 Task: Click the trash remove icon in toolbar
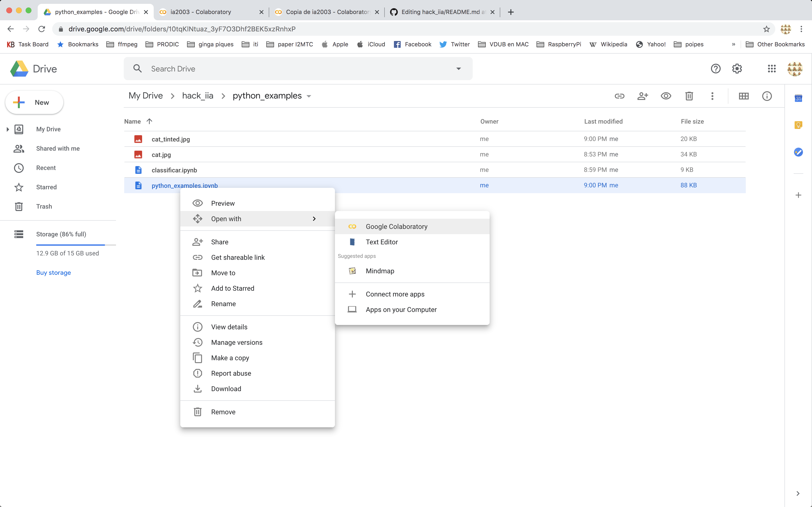coord(689,96)
